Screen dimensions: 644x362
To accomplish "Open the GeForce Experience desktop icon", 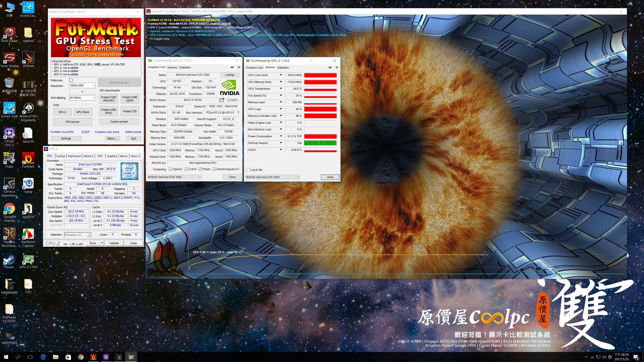I will click(9, 187).
